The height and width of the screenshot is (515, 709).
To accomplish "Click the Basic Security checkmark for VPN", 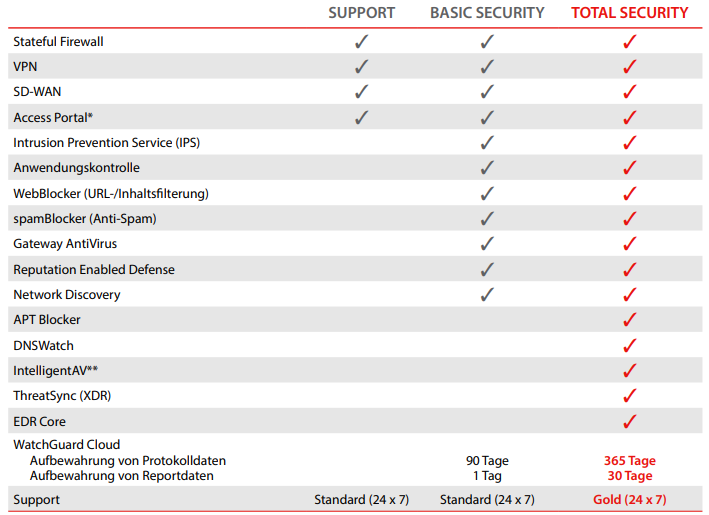I will pyautogui.click(x=487, y=67).
